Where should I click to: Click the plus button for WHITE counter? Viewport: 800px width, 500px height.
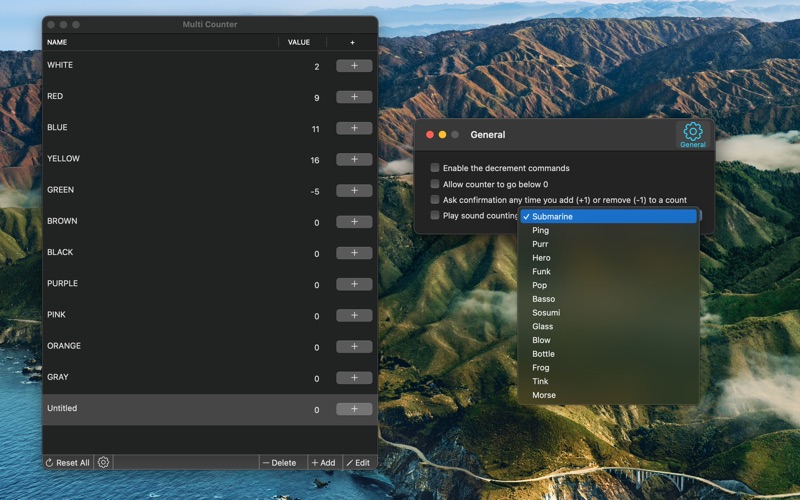[354, 66]
